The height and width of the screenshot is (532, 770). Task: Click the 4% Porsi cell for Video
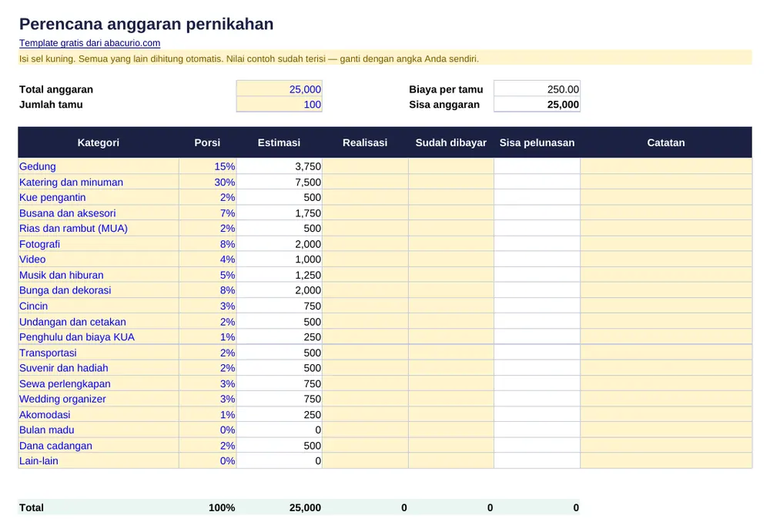click(207, 259)
